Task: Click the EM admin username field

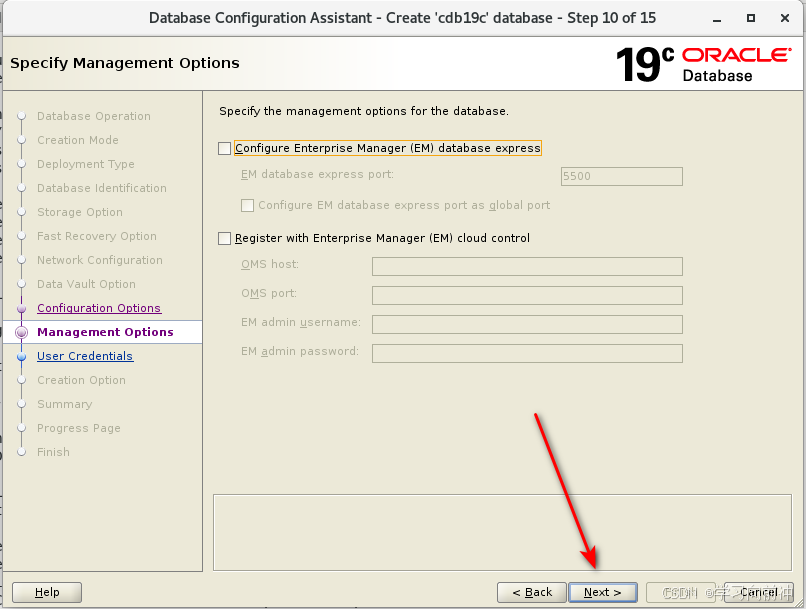Action: click(527, 324)
